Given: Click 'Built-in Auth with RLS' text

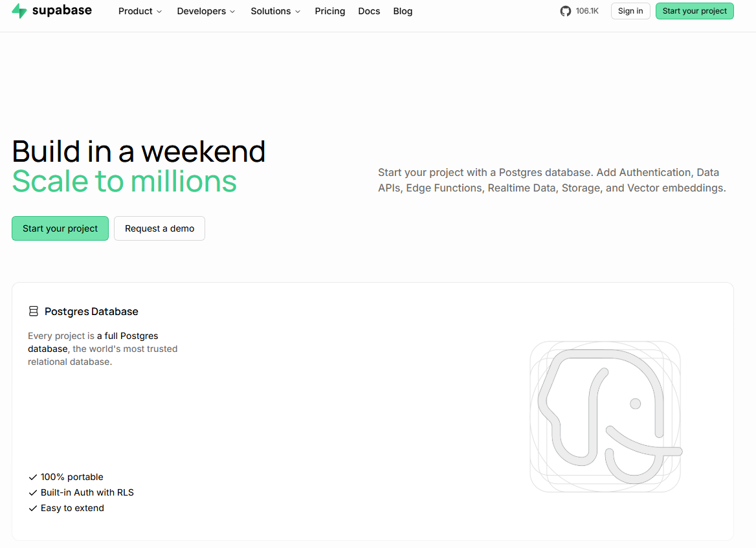Looking at the screenshot, I should 87,492.
